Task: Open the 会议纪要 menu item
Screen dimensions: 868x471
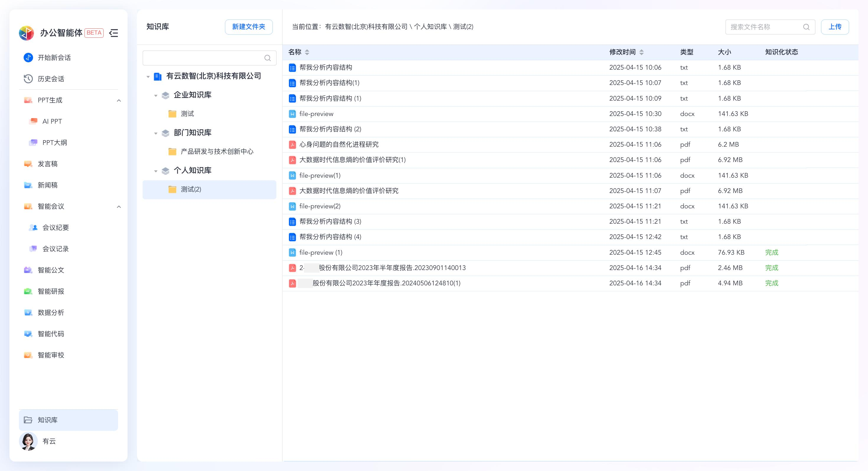Action: pos(55,228)
